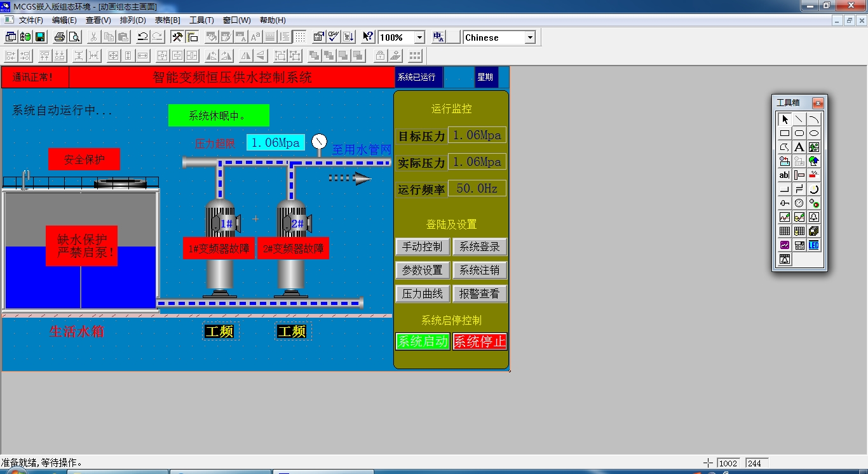
Task: Select the 1#变频器故障 red label
Action: (x=219, y=248)
